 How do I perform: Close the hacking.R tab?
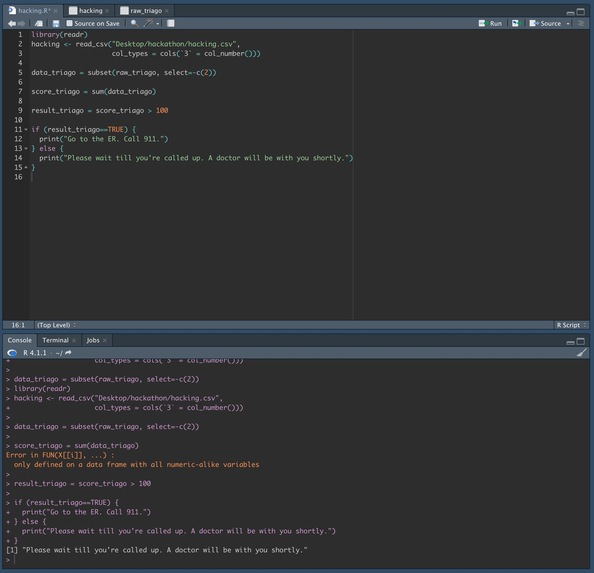55,11
